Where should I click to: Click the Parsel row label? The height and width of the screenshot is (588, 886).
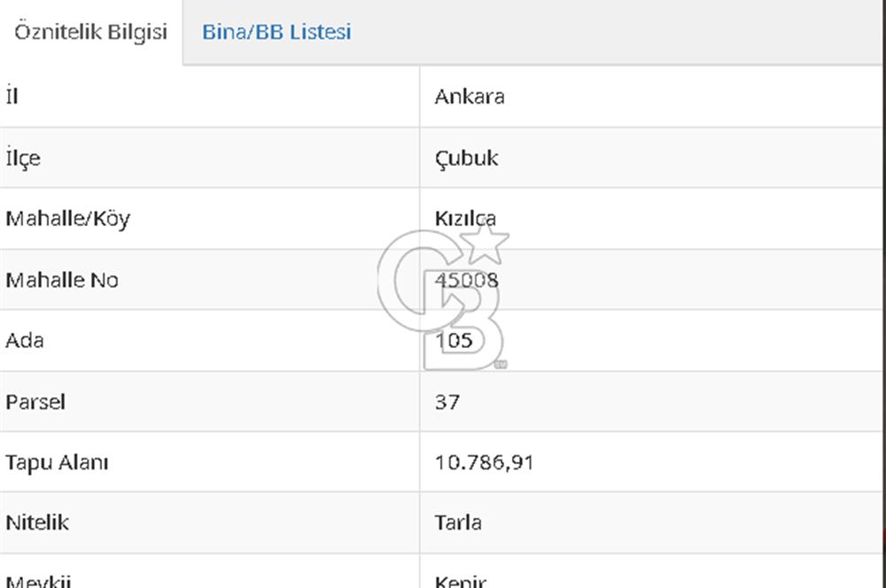coord(35,402)
